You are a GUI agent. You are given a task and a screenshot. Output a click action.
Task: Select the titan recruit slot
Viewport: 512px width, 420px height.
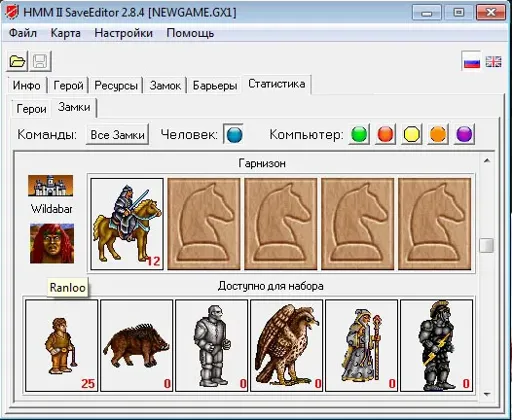point(437,345)
